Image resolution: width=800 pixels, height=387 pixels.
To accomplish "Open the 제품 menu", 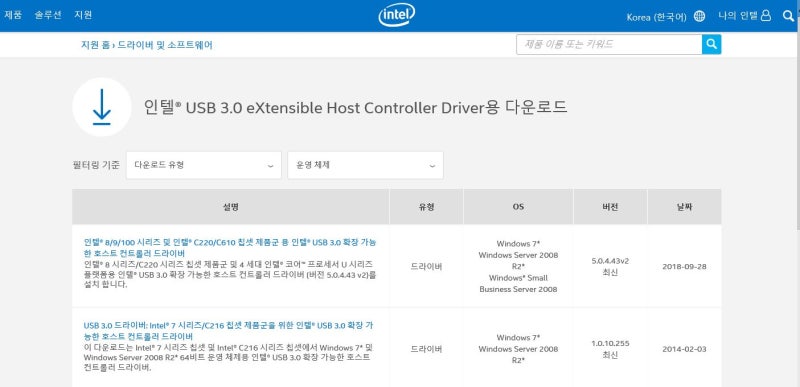I will [x=13, y=15].
